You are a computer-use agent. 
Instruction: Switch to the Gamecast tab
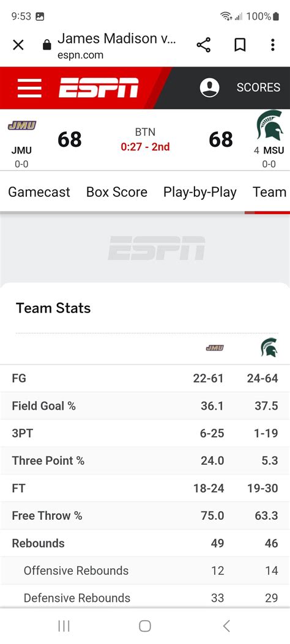tap(39, 192)
